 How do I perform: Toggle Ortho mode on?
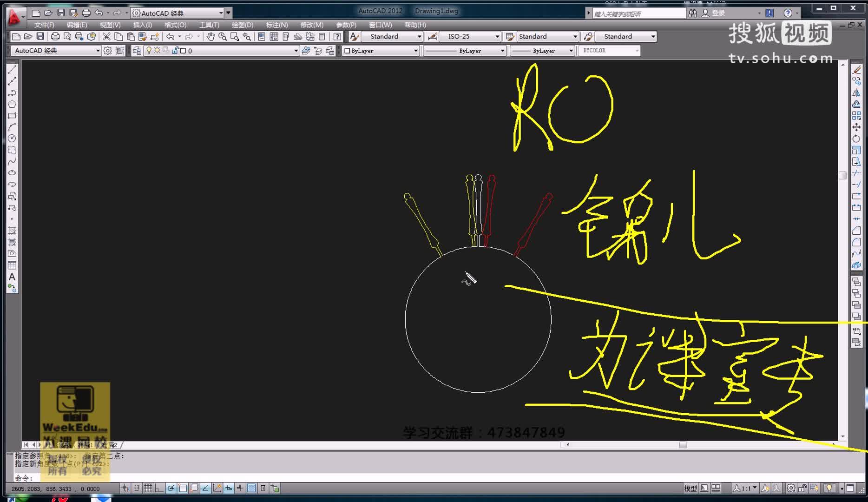pos(159,489)
